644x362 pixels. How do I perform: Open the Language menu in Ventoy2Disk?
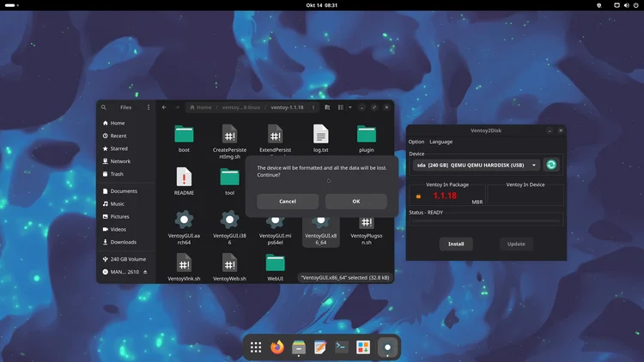point(440,142)
